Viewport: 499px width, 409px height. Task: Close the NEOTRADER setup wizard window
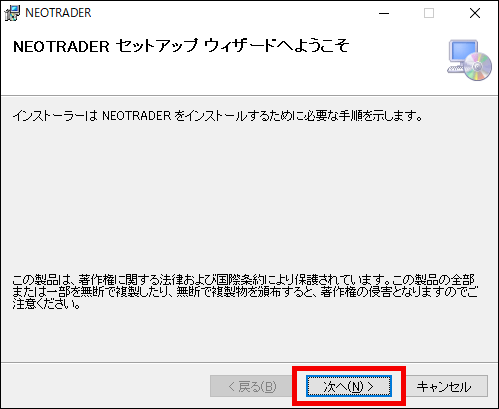475,13
